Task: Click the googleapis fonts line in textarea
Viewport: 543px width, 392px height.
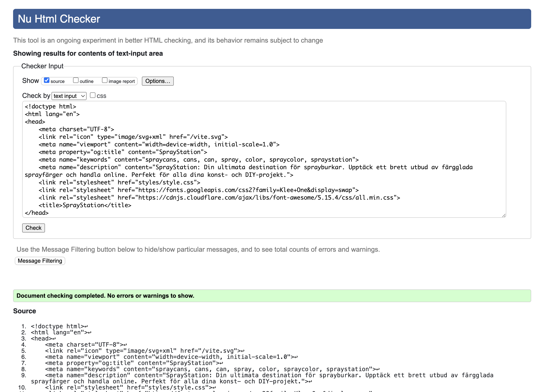Action: tap(199, 190)
